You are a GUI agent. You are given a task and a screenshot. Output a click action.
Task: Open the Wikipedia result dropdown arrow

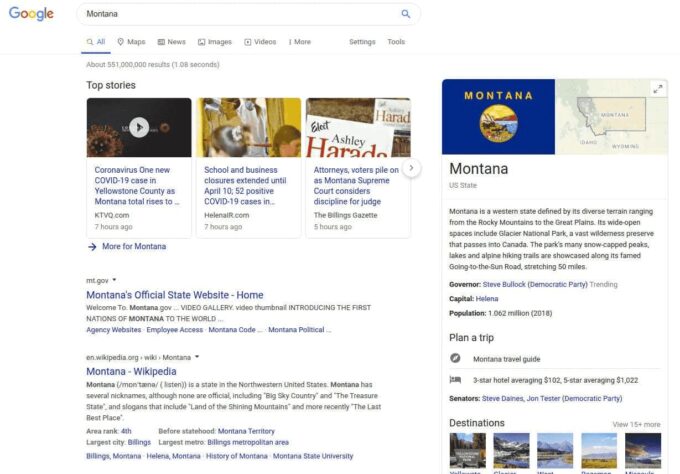click(x=197, y=357)
